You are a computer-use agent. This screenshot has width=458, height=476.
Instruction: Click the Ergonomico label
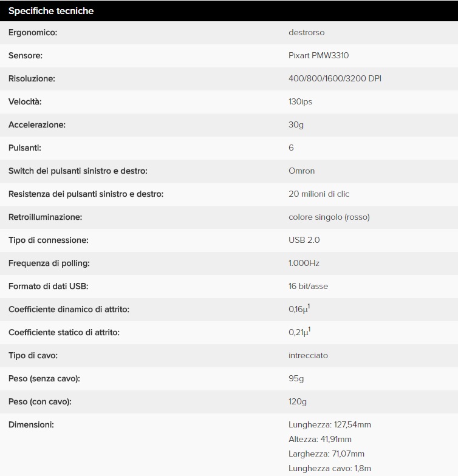coord(33,32)
